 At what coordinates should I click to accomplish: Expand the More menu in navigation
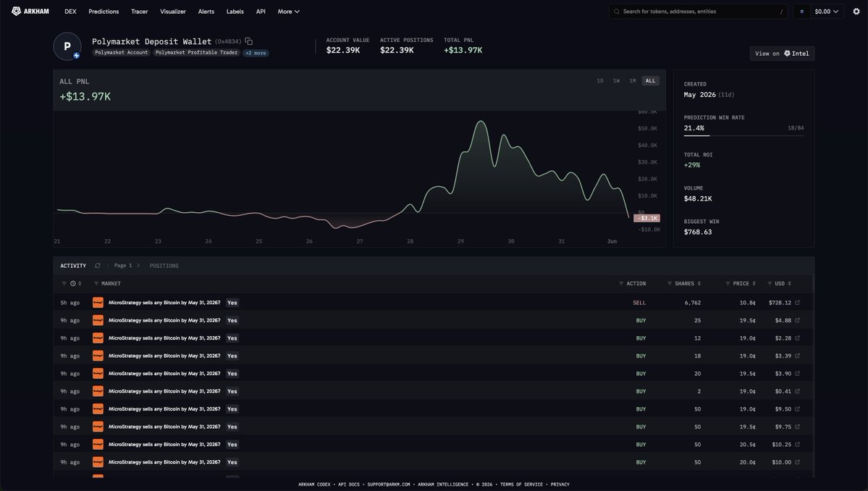point(288,11)
